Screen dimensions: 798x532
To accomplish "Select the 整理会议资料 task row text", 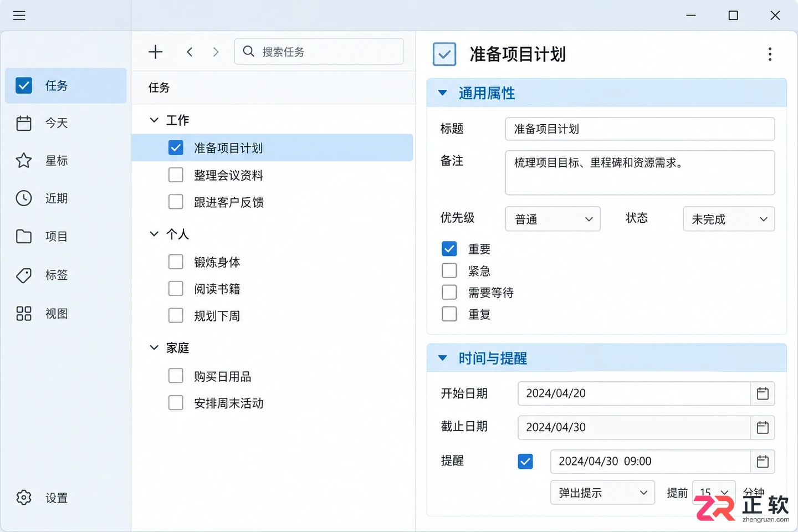I will tap(228, 176).
